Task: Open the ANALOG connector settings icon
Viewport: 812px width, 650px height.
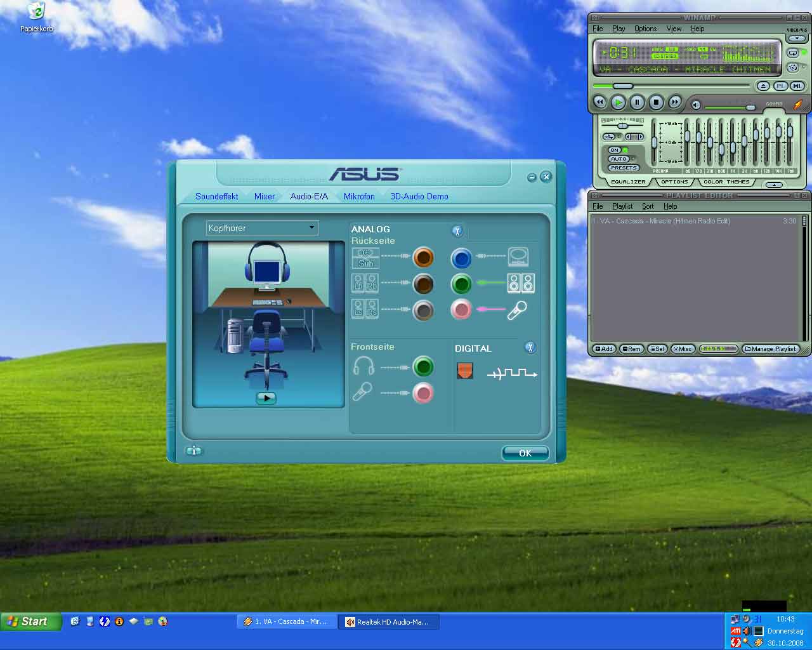Action: tap(457, 231)
